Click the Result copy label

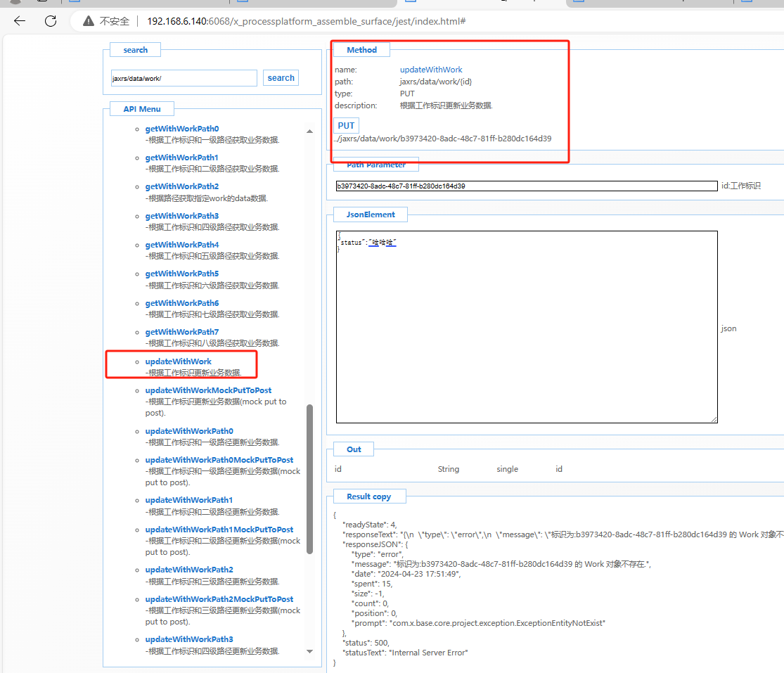[369, 497]
